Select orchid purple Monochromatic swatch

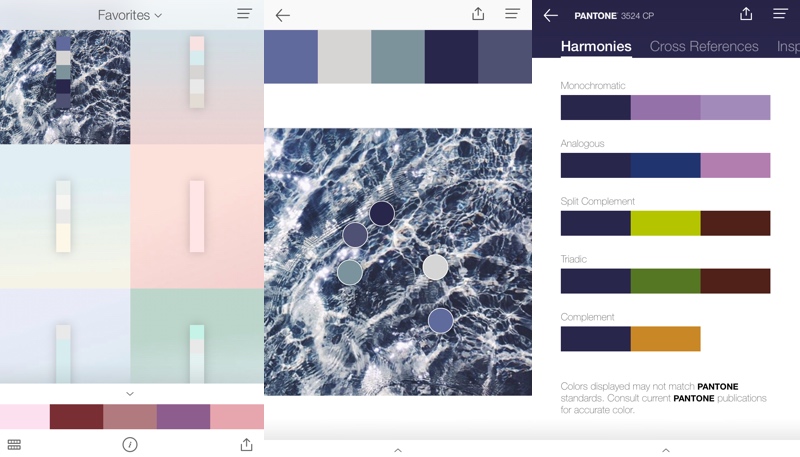(665, 108)
